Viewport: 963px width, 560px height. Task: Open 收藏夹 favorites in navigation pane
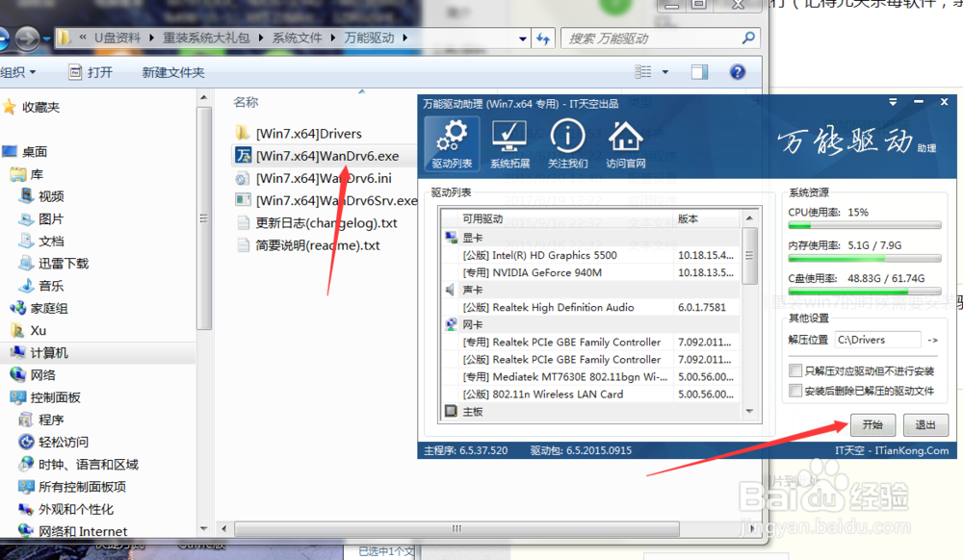click(x=40, y=108)
